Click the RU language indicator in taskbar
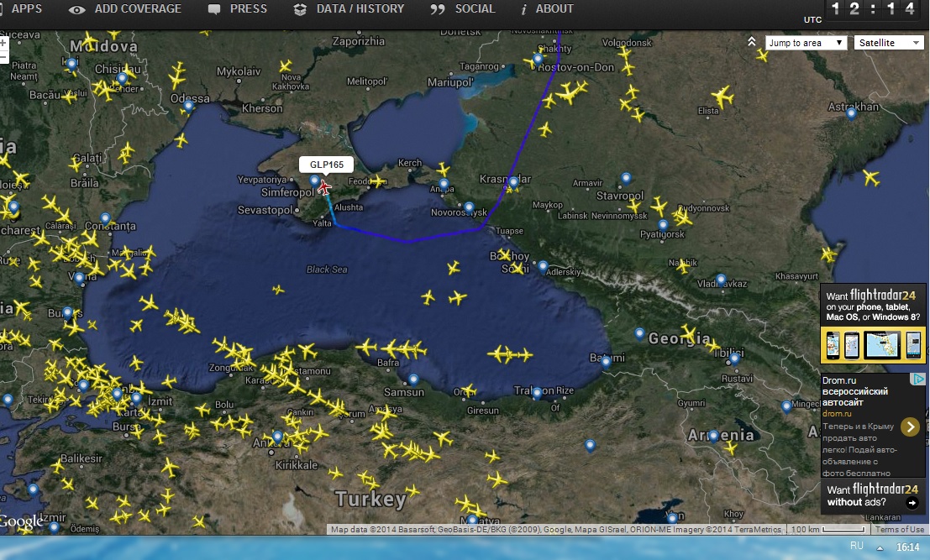Image resolution: width=930 pixels, height=560 pixels. 856,546
